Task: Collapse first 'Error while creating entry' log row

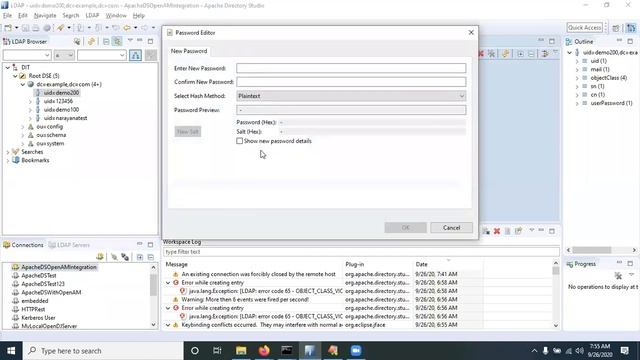Action: click(x=168, y=282)
